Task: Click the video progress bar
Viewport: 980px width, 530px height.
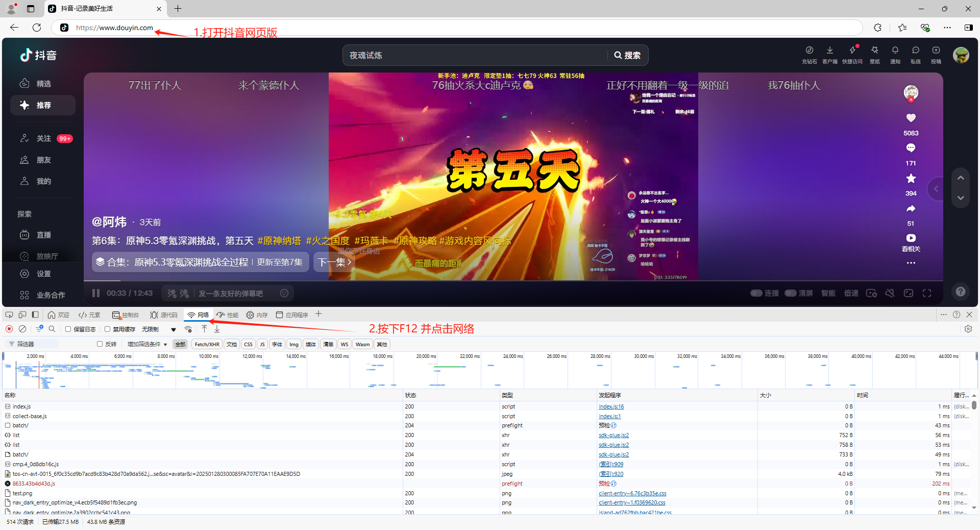Action: coord(513,280)
